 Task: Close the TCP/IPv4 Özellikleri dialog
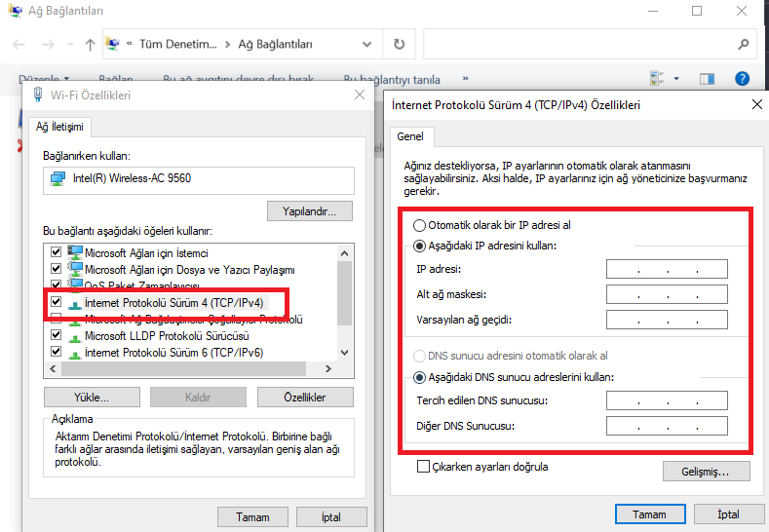pos(756,104)
